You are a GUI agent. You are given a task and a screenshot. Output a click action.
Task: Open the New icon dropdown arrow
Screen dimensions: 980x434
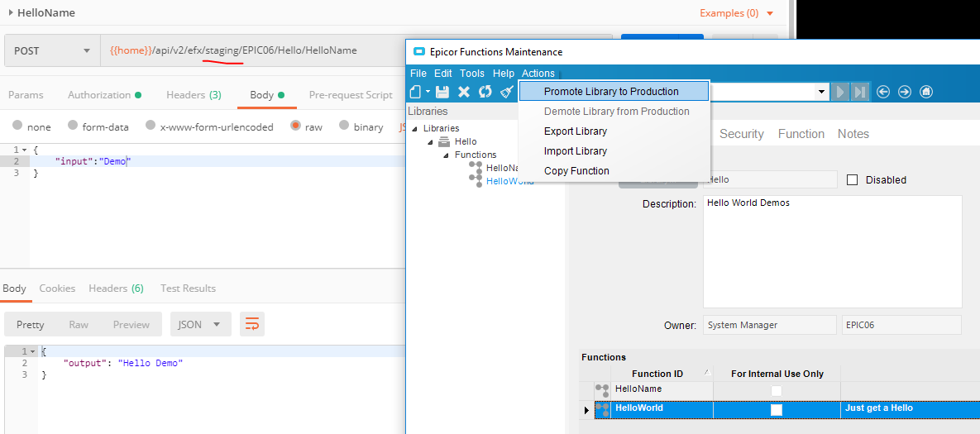(x=428, y=92)
